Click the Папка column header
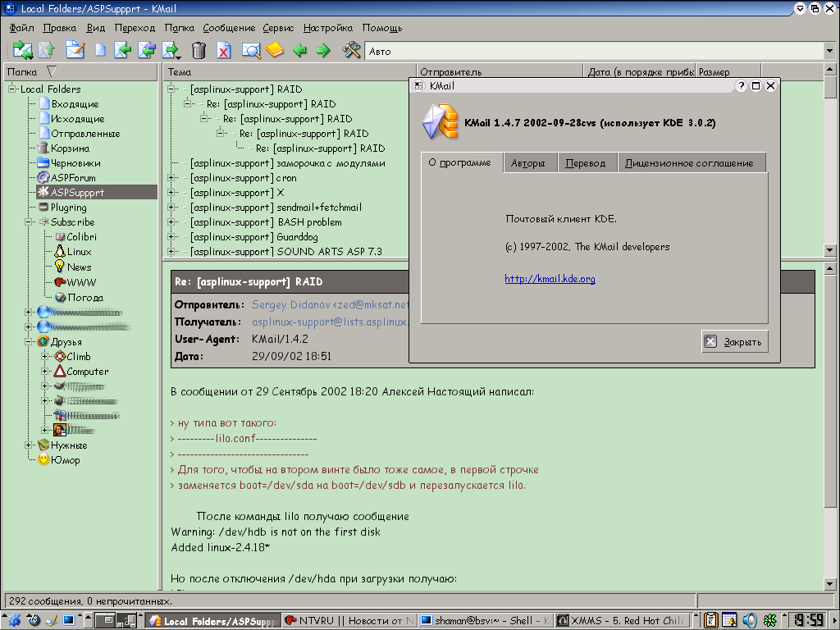This screenshot has height=630, width=840. (80, 72)
